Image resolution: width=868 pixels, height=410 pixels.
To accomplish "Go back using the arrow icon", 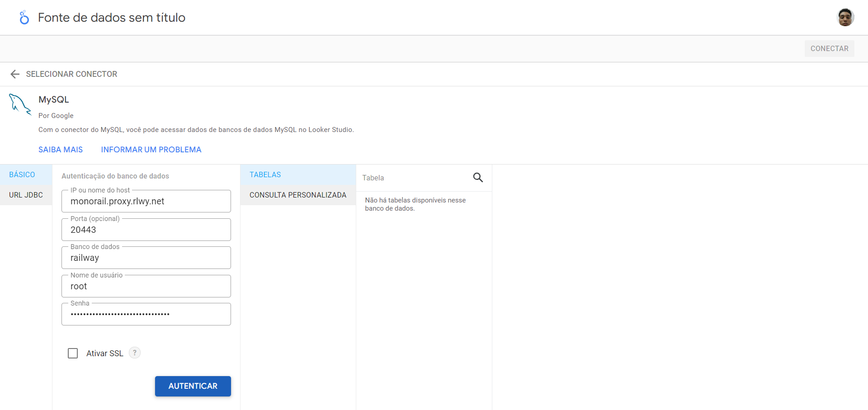I will 15,74.
